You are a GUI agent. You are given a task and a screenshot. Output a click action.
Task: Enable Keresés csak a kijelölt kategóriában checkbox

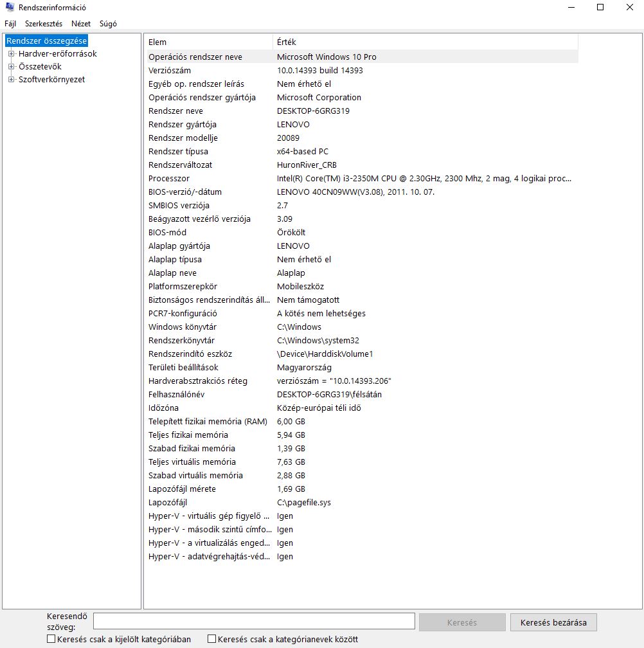pos(51,639)
